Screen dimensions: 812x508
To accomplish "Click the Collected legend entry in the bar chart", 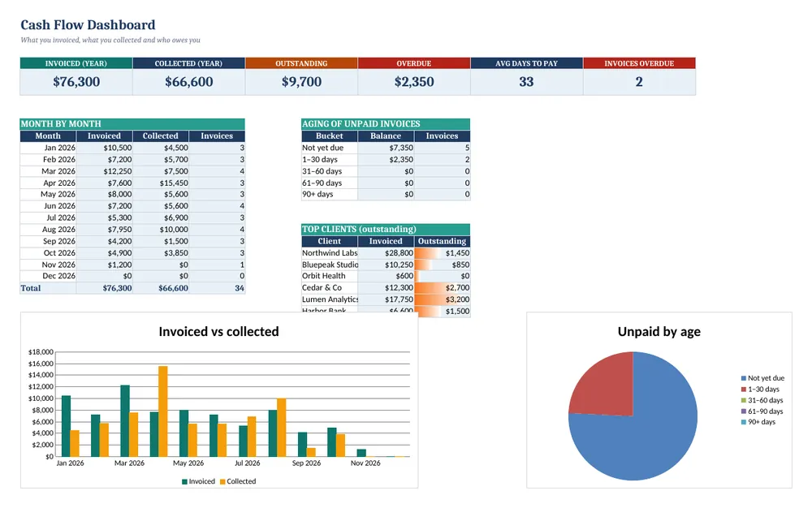I will pos(238,481).
